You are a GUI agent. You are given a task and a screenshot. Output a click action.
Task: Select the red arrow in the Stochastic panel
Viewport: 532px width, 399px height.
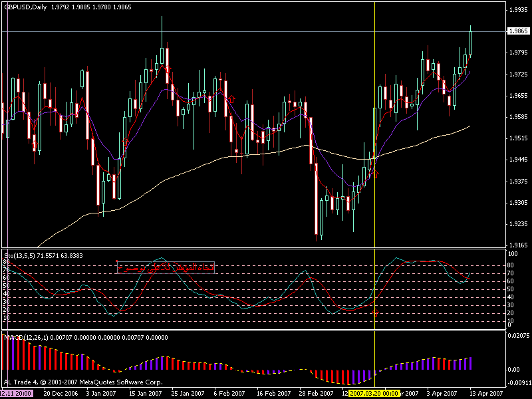pos(376,312)
